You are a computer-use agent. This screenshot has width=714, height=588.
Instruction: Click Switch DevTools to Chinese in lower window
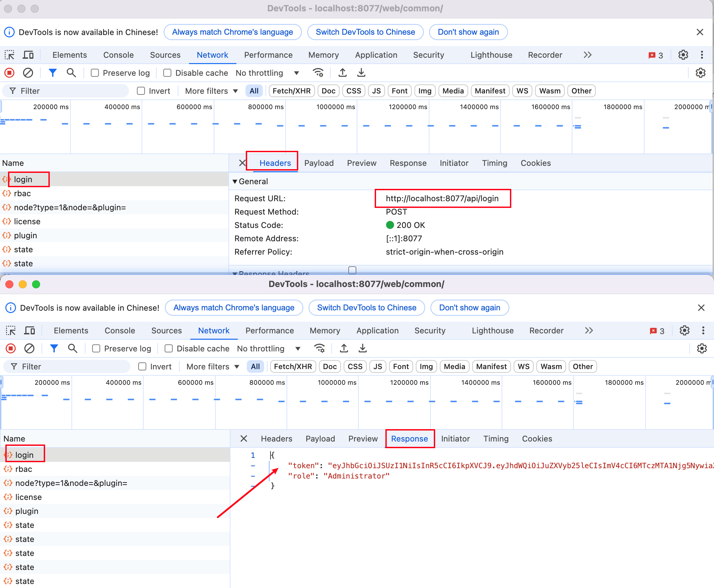click(366, 308)
